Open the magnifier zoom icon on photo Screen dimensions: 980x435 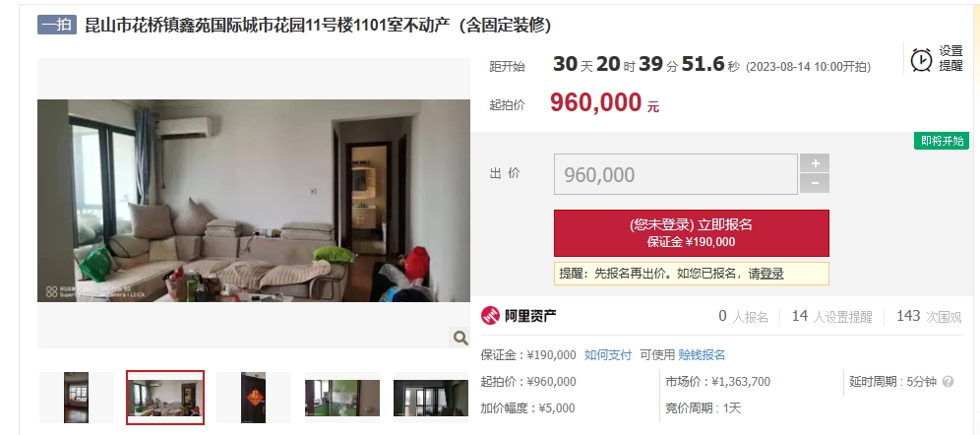point(460,339)
